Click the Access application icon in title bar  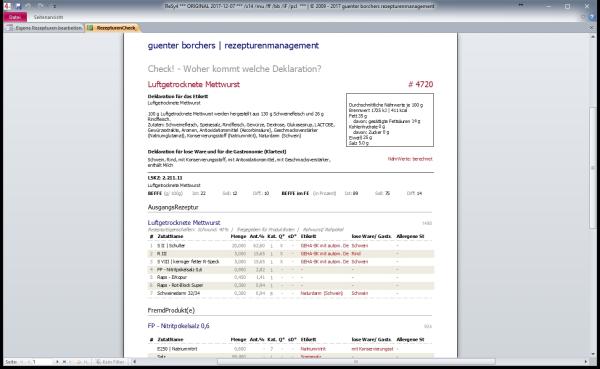coord(7,6)
